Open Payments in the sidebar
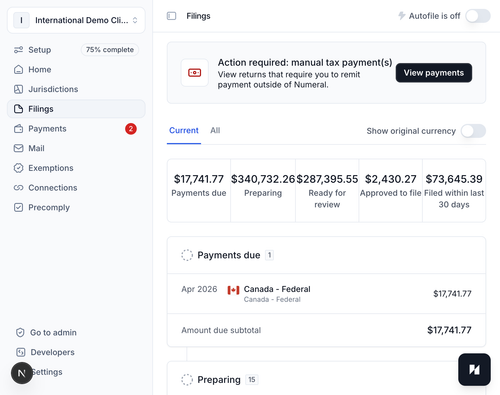Screen dimensions: 500x395 (x=76, y=129)
